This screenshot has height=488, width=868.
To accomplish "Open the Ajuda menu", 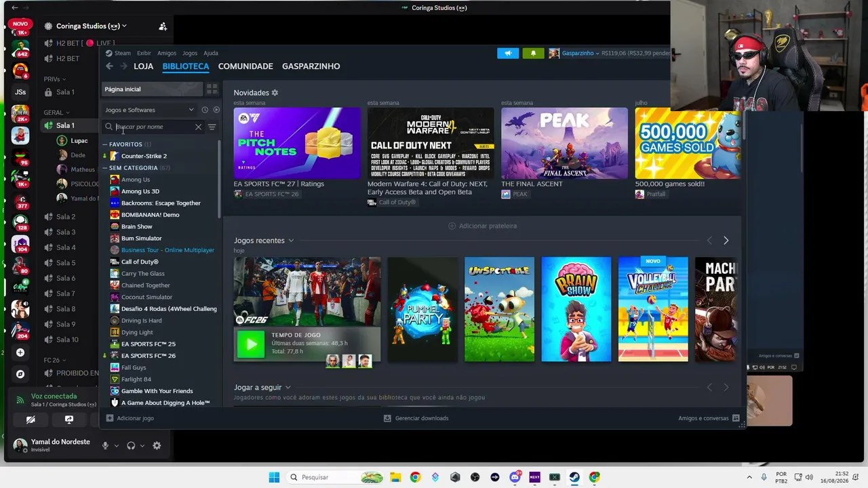I will point(211,53).
